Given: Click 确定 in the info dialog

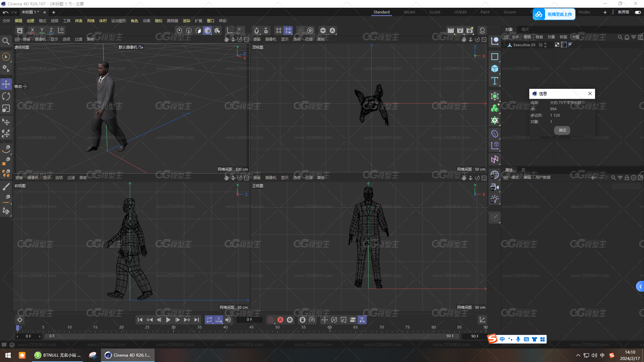Looking at the screenshot, I should 562,130.
